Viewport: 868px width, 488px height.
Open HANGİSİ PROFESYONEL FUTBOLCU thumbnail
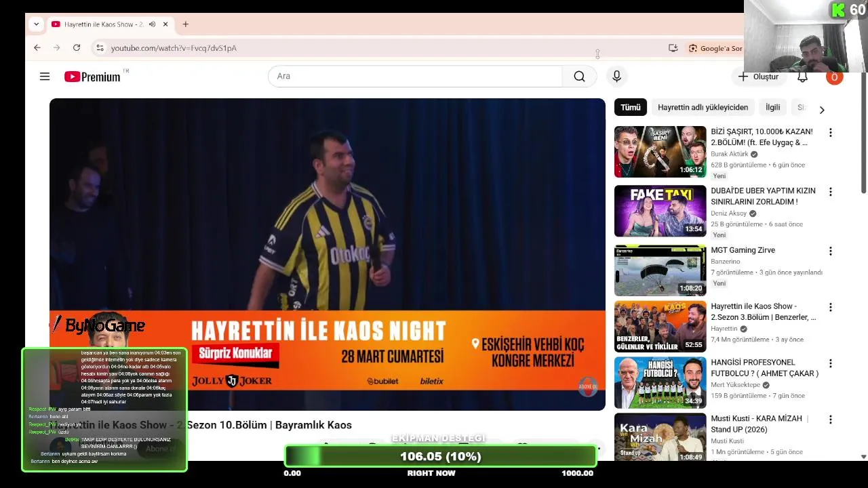(x=660, y=383)
